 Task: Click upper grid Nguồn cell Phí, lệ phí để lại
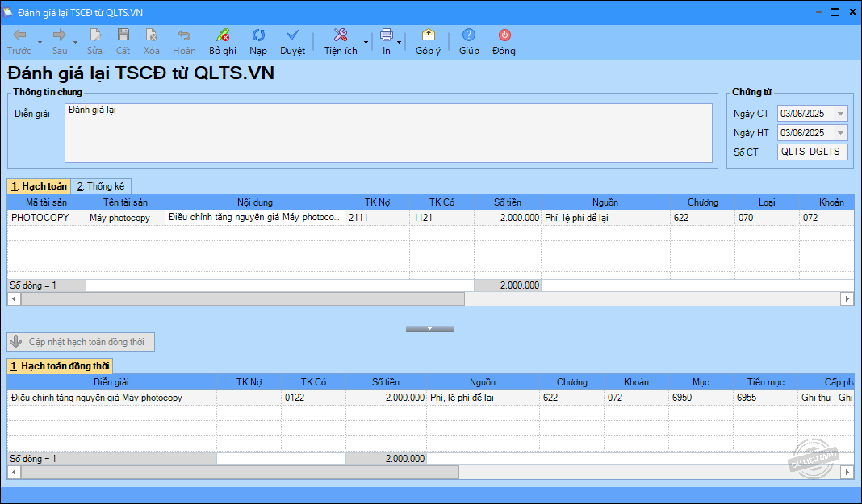pyautogui.click(x=605, y=218)
